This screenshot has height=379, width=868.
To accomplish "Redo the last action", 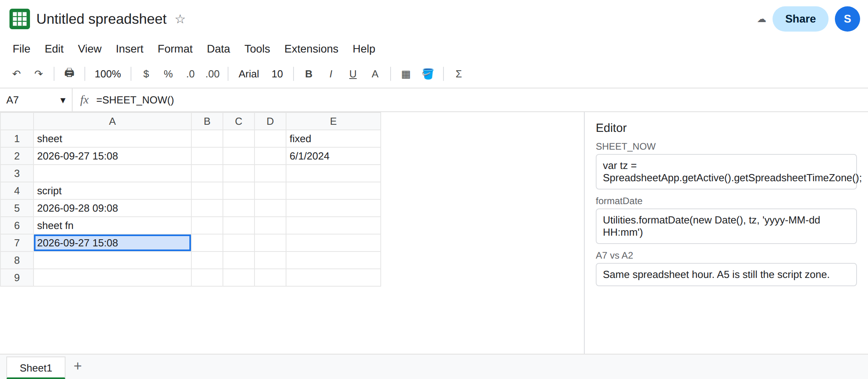I will pyautogui.click(x=39, y=74).
